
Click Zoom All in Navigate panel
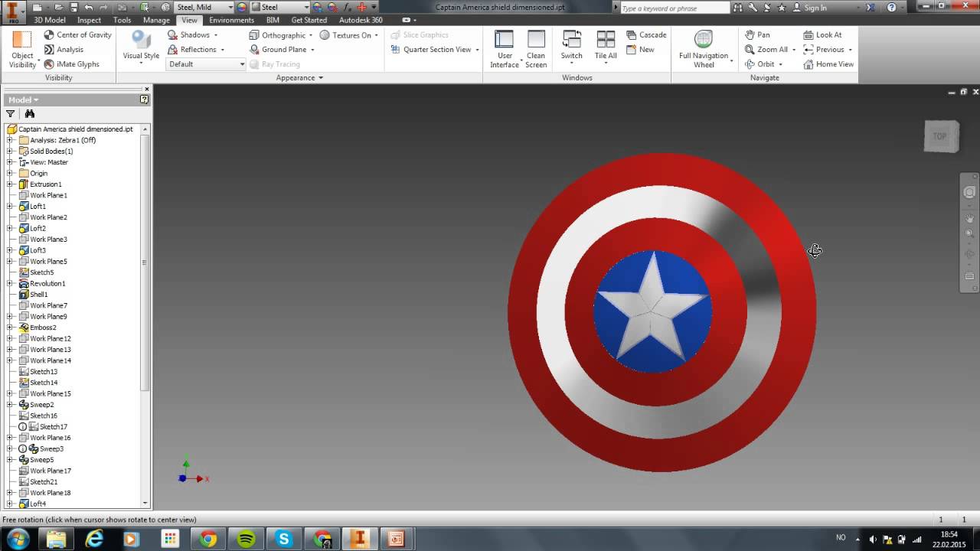pyautogui.click(x=767, y=50)
